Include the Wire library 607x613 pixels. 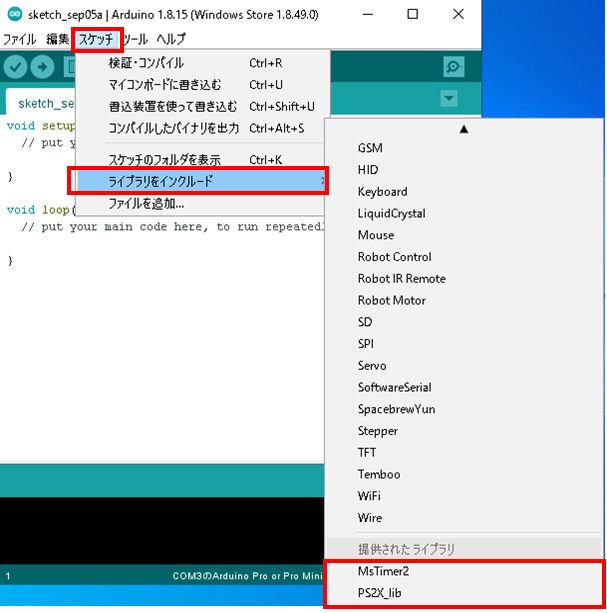[x=464, y=518]
